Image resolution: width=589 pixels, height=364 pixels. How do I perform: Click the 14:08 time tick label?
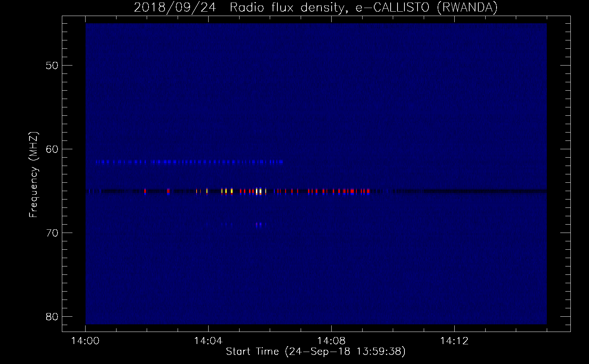pos(331,341)
